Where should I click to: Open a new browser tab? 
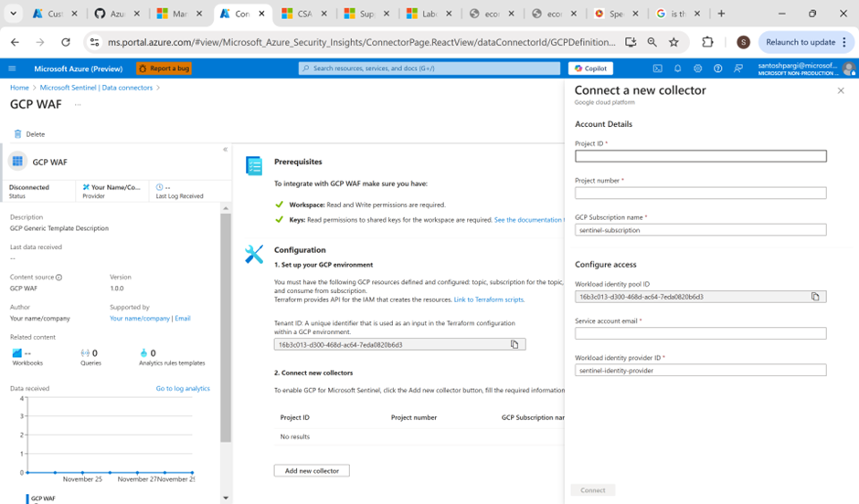[x=722, y=14]
